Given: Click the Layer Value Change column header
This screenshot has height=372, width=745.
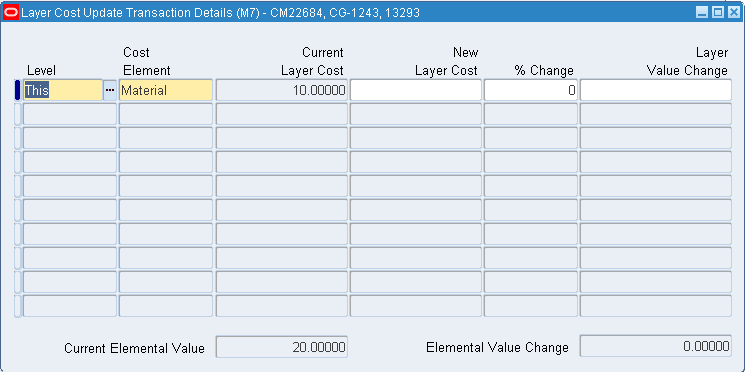Looking at the screenshot, I should (x=687, y=61).
